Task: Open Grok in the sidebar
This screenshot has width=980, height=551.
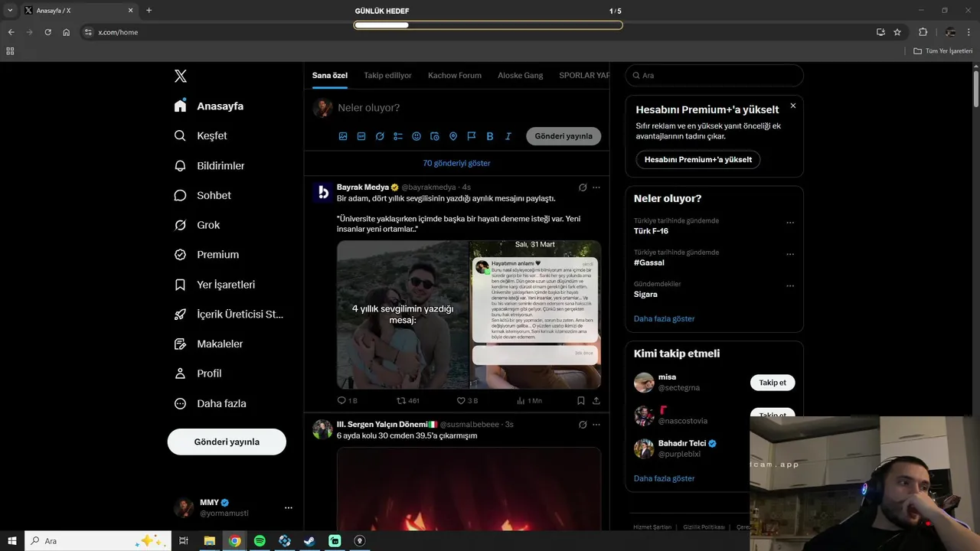Action: tap(198, 225)
